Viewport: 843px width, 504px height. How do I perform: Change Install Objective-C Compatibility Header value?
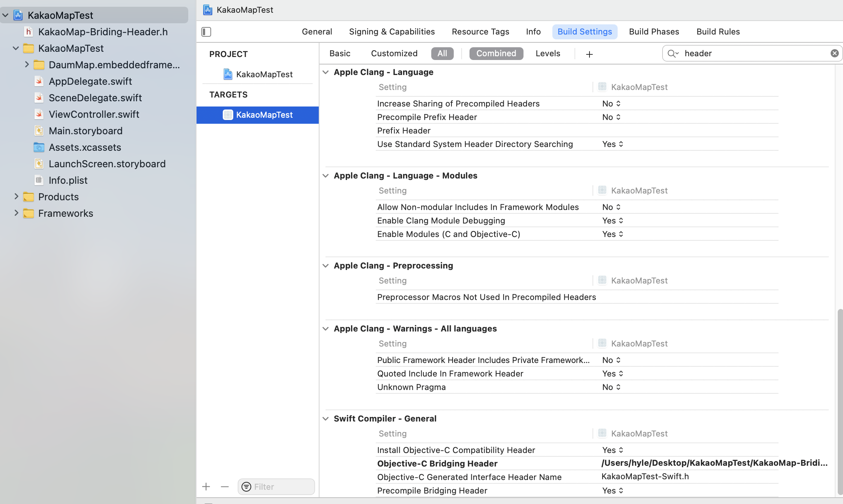[x=613, y=450]
